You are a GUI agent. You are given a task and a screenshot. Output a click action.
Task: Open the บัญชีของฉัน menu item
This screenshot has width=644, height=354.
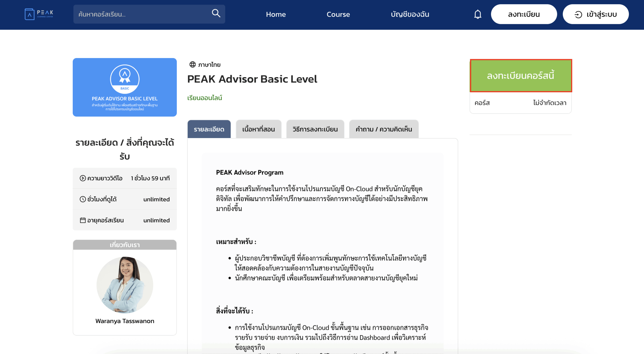pyautogui.click(x=410, y=14)
